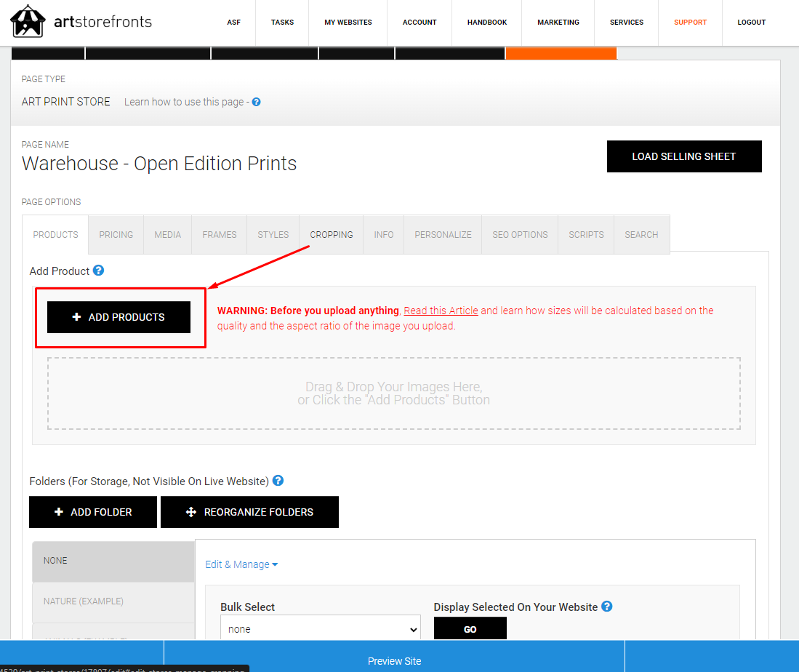Click the Load Selling Sheet button
Viewport: 799px width, 672px height.
coord(684,156)
